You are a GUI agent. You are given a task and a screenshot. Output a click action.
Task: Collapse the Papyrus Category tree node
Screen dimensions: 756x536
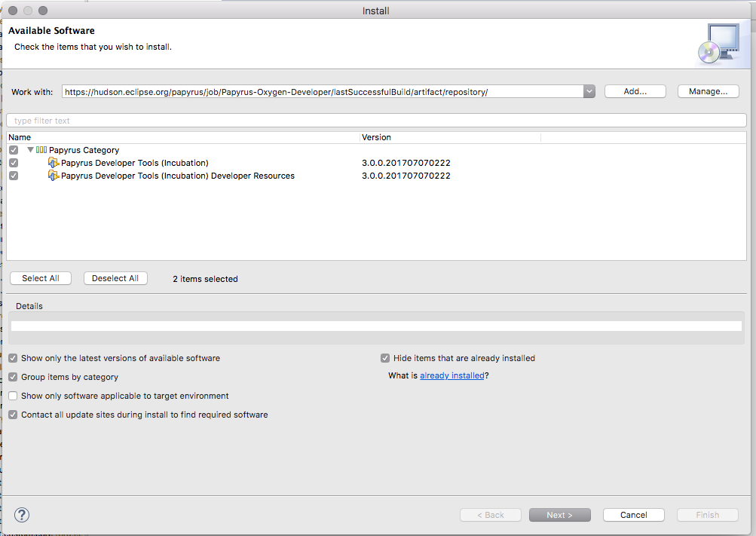click(30, 150)
